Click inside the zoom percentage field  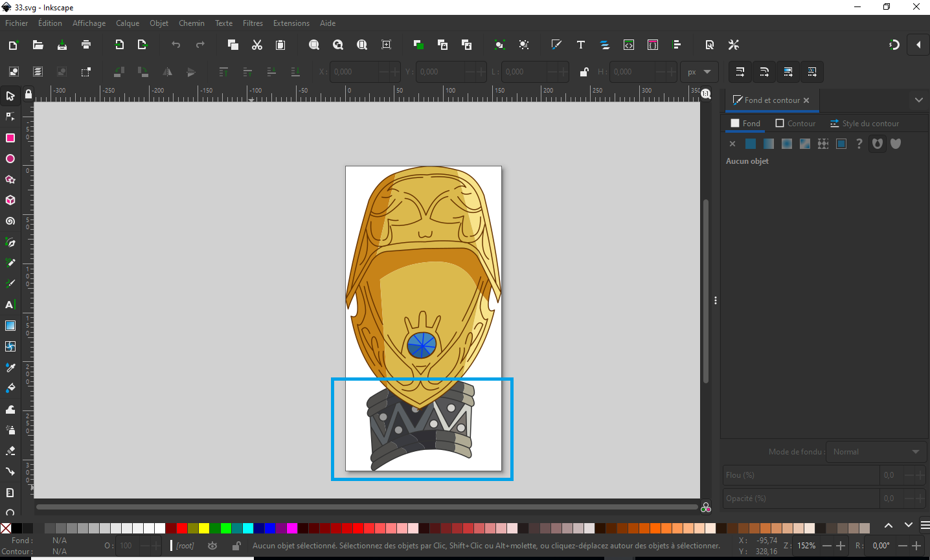pyautogui.click(x=805, y=545)
